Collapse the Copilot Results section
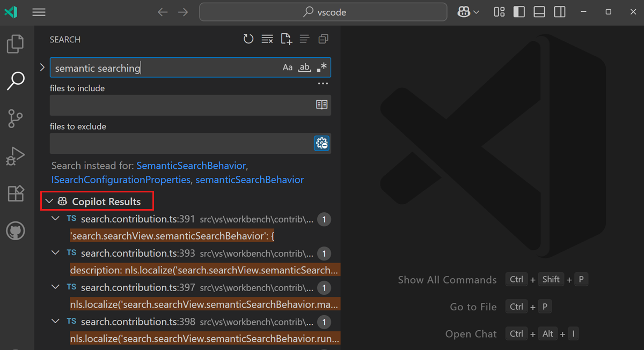The image size is (644, 350). click(49, 202)
